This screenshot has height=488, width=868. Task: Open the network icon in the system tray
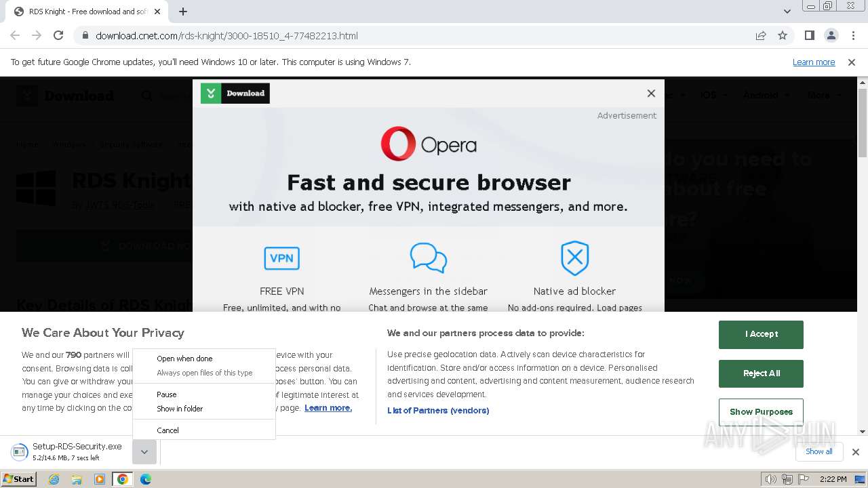point(787,479)
